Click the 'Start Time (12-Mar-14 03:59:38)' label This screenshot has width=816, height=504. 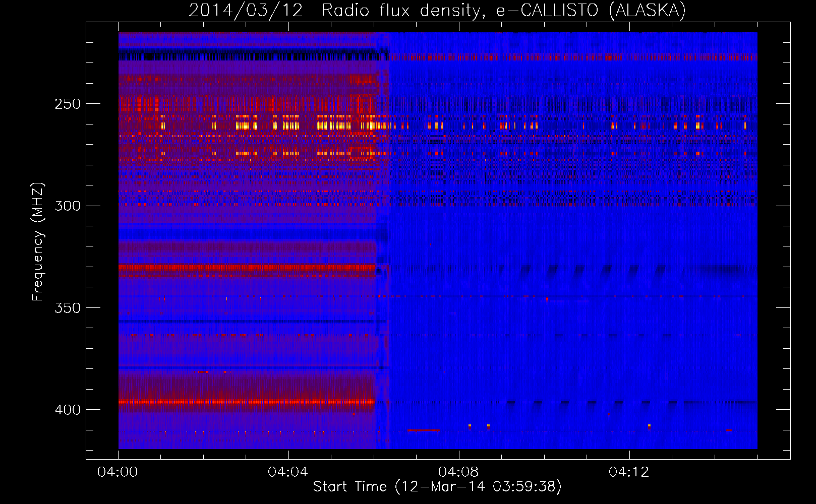(437, 486)
